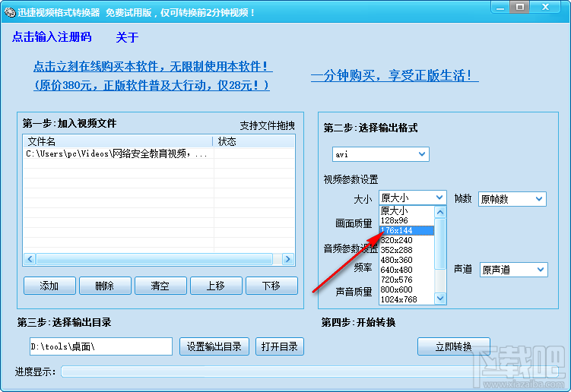
Task: Choose 320x240 in the size list
Action: pyautogui.click(x=407, y=240)
